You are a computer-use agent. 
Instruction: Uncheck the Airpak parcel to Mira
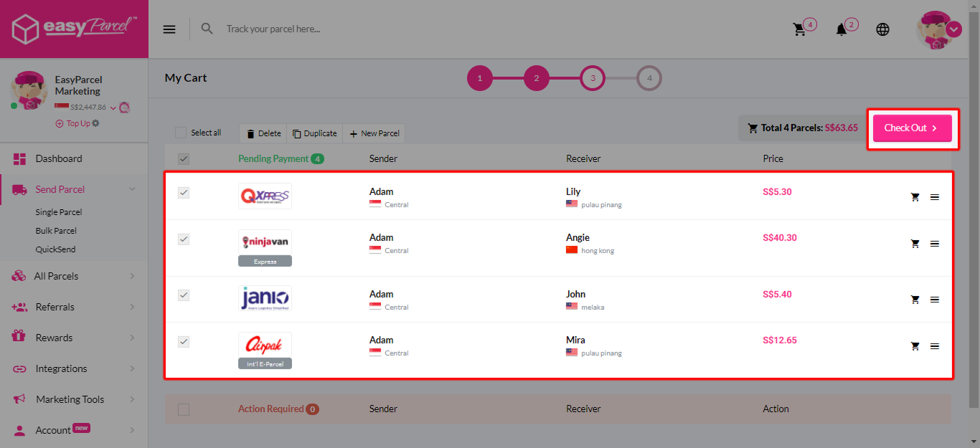[184, 342]
